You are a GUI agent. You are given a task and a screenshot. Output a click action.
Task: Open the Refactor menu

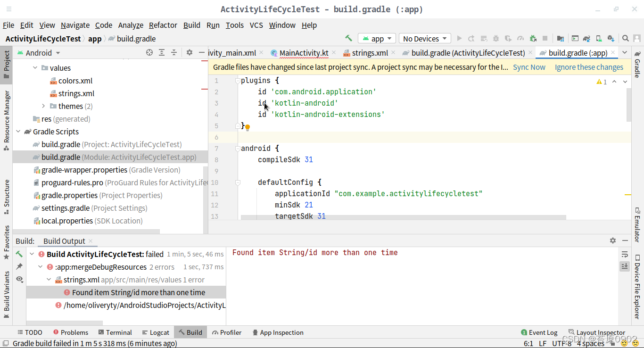tap(163, 25)
